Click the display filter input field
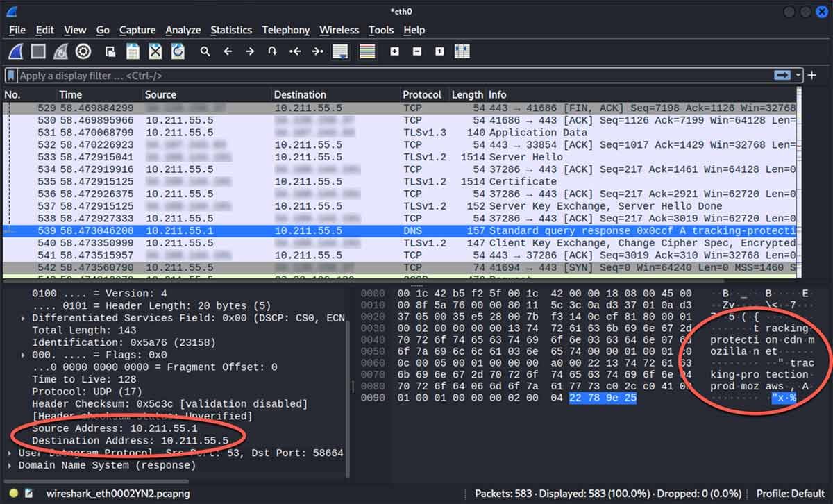The width and height of the screenshot is (833, 504). pos(278,75)
